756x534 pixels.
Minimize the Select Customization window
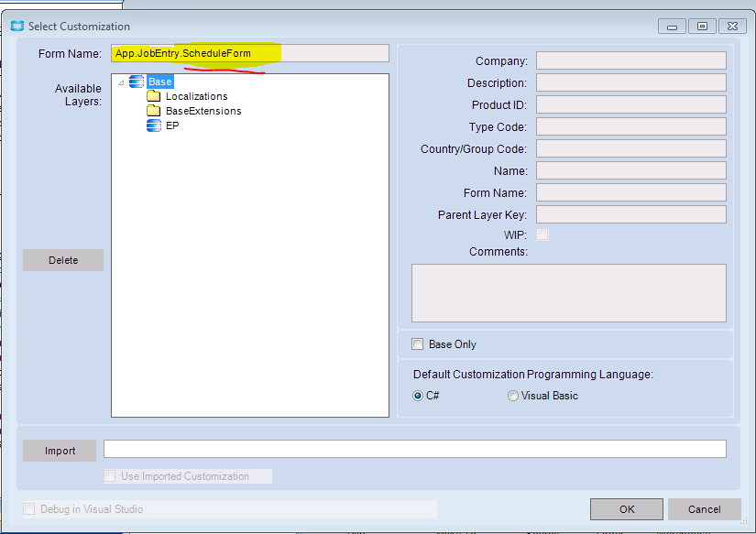point(672,27)
